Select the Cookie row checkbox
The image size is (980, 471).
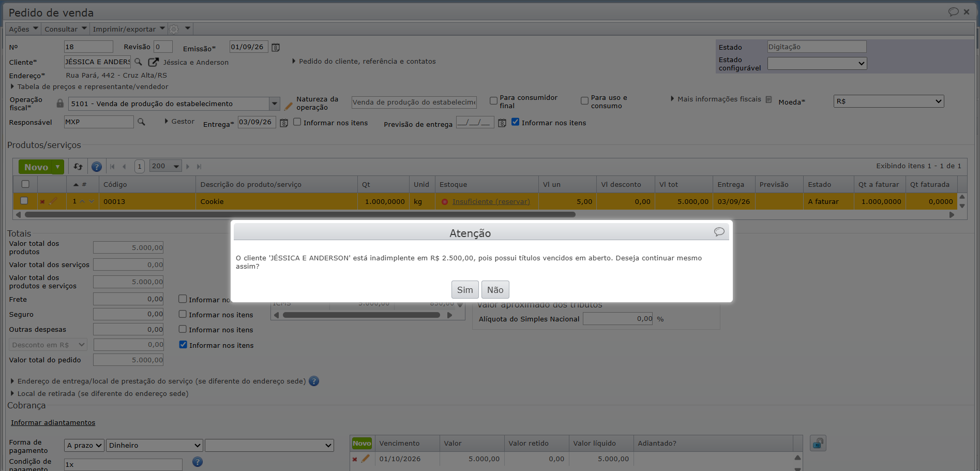(24, 201)
